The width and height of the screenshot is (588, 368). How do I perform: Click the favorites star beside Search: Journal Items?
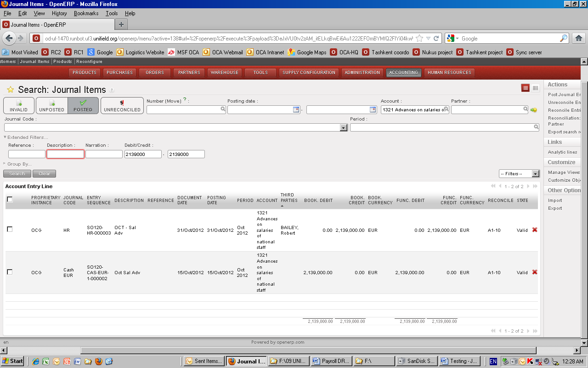pyautogui.click(x=10, y=90)
